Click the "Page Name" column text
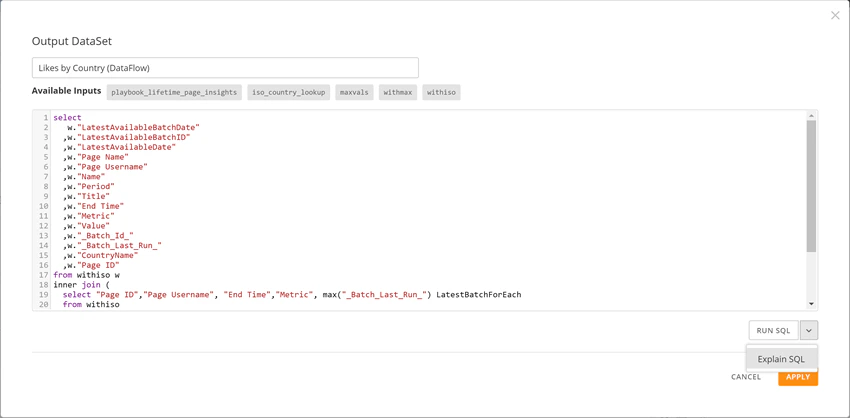 point(103,157)
